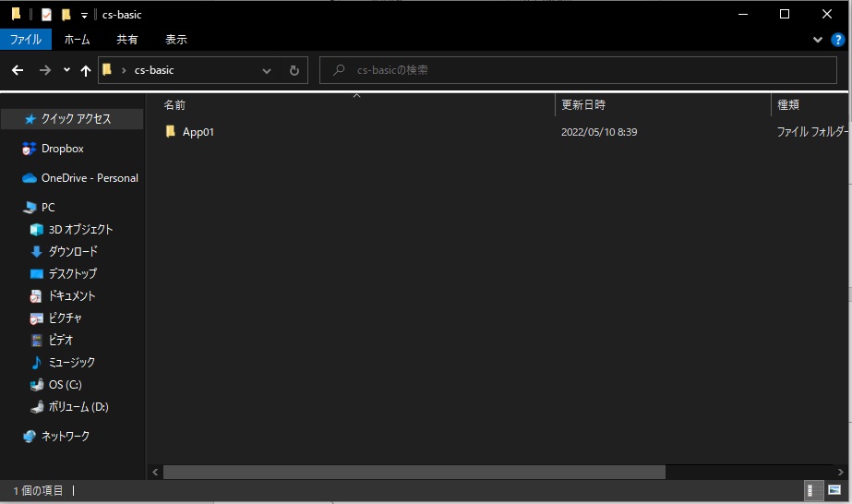The image size is (852, 504).
Task: Refresh the cs-basic folder view
Action: (x=294, y=70)
